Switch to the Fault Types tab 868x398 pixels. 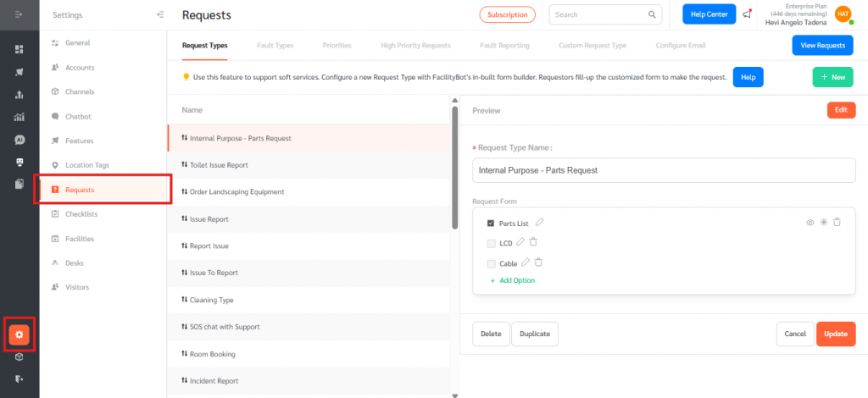coord(275,45)
